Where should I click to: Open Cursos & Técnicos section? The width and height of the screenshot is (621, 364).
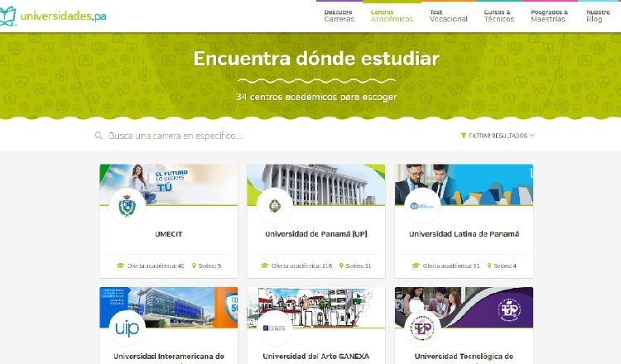pyautogui.click(x=499, y=16)
